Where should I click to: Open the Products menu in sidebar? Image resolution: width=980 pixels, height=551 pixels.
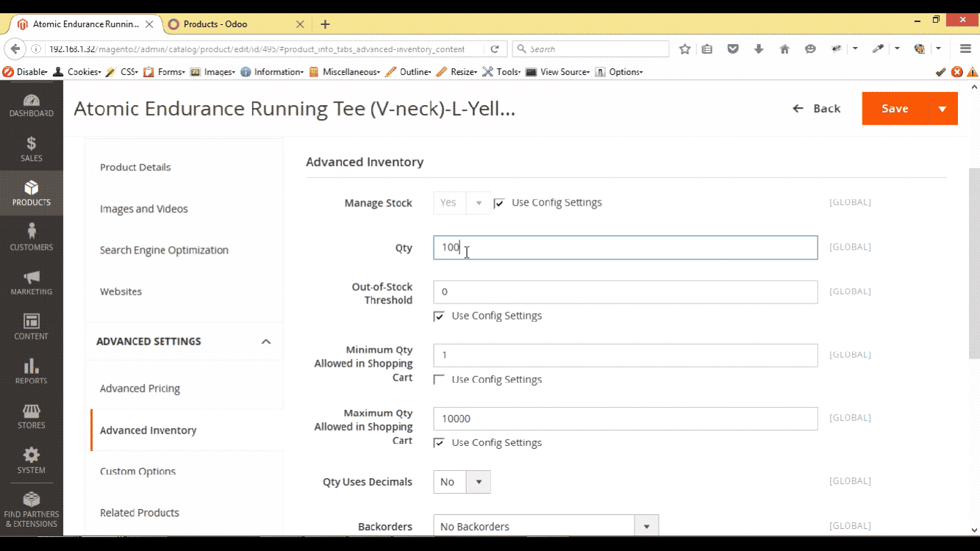(31, 193)
